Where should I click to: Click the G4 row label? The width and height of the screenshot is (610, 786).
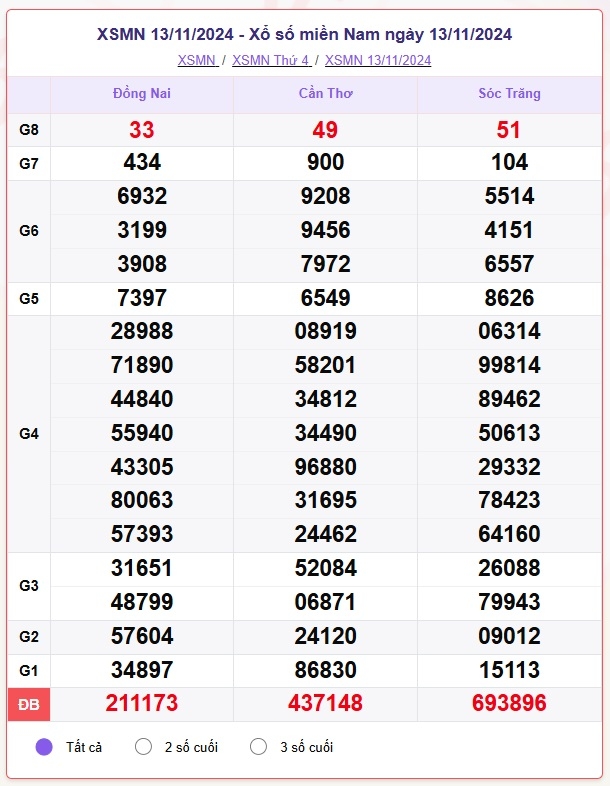(29, 434)
